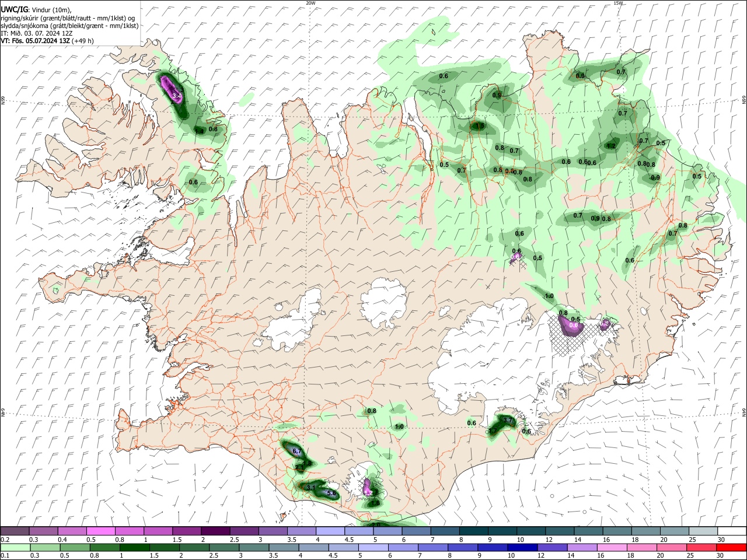Click the '0.1' label in lower legend row
The image size is (747, 560).
(5, 555)
